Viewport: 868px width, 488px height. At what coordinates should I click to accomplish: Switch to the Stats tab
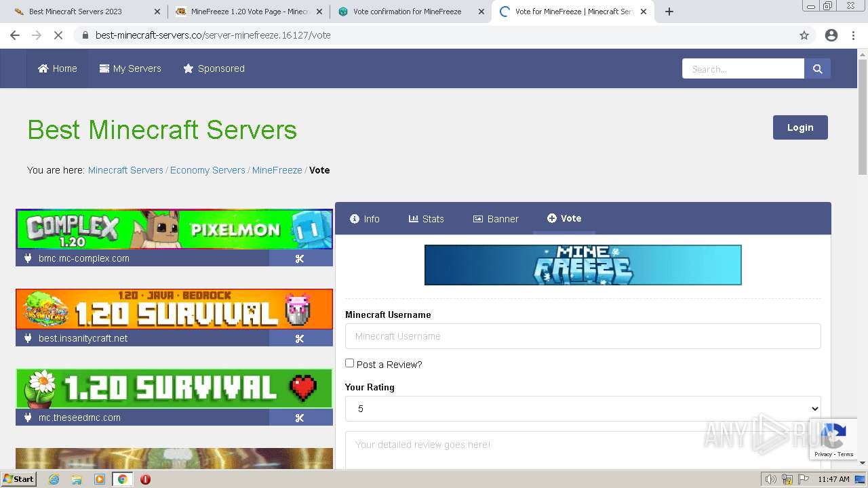click(427, 218)
